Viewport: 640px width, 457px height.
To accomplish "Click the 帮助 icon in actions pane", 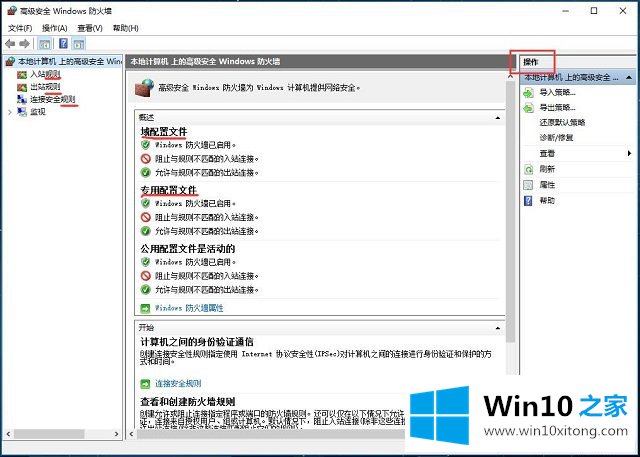I will coord(528,200).
